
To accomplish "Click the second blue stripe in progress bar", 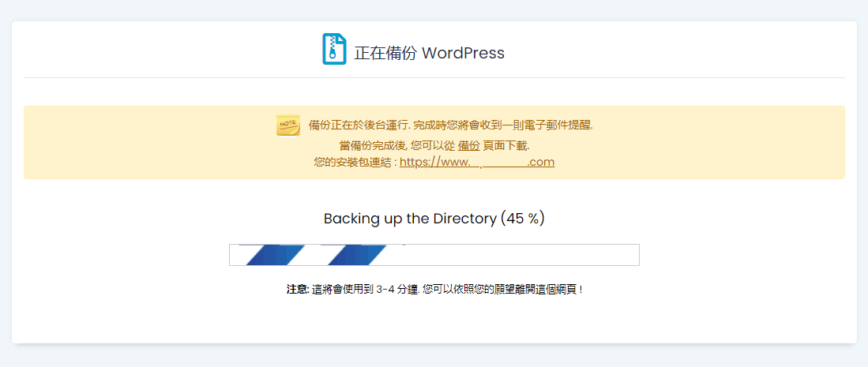I will tap(355, 255).
